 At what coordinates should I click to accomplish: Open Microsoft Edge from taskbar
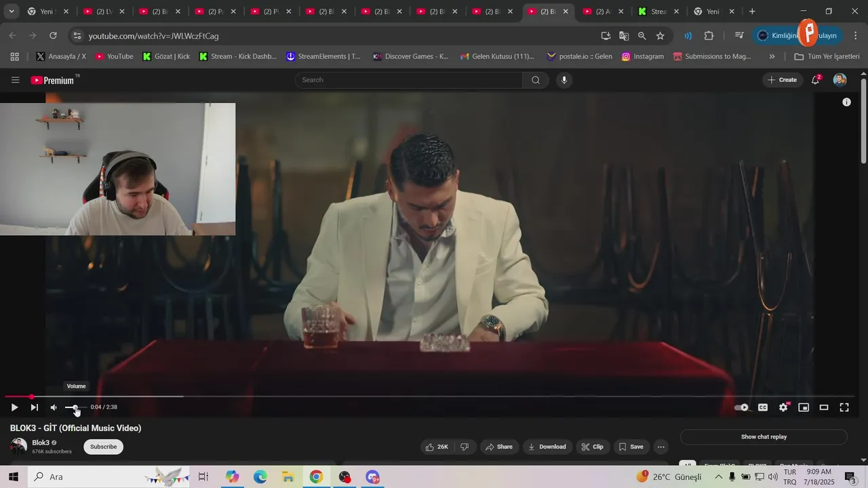point(260,477)
